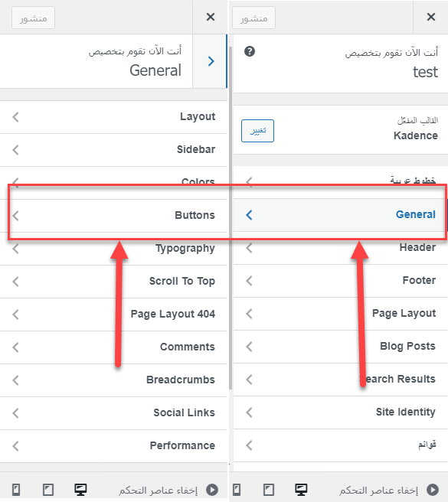The height and width of the screenshot is (502, 448).
Task: Open the Colors settings section
Action: click(x=113, y=182)
